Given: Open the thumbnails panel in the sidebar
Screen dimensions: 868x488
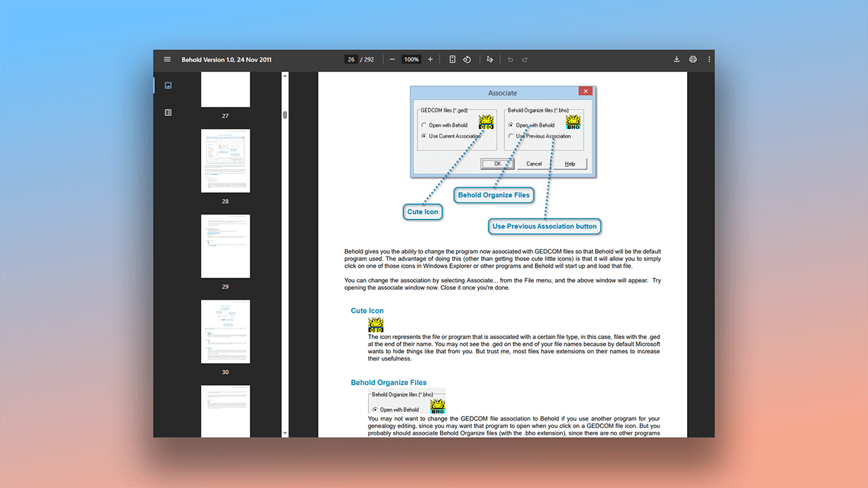Looking at the screenshot, I should (x=168, y=85).
